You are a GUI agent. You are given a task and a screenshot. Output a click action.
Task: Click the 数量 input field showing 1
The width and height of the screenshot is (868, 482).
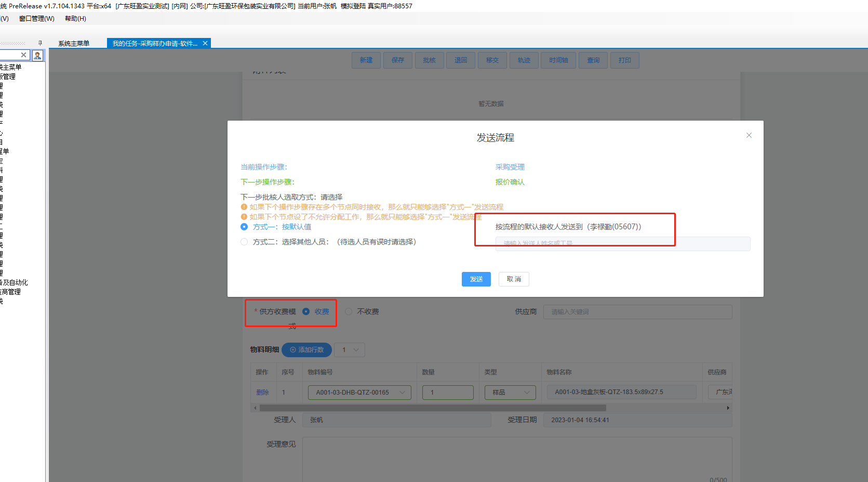point(448,392)
